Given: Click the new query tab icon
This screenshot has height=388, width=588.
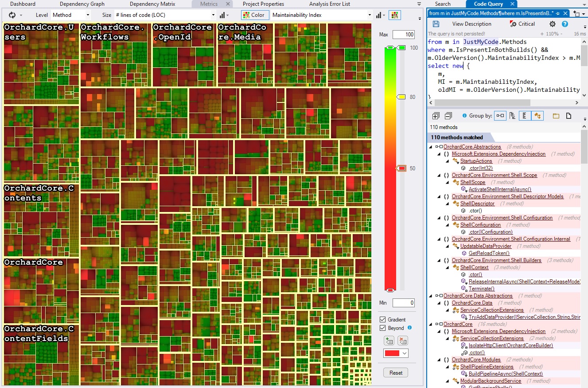Looking at the screenshot, I should (576, 13).
